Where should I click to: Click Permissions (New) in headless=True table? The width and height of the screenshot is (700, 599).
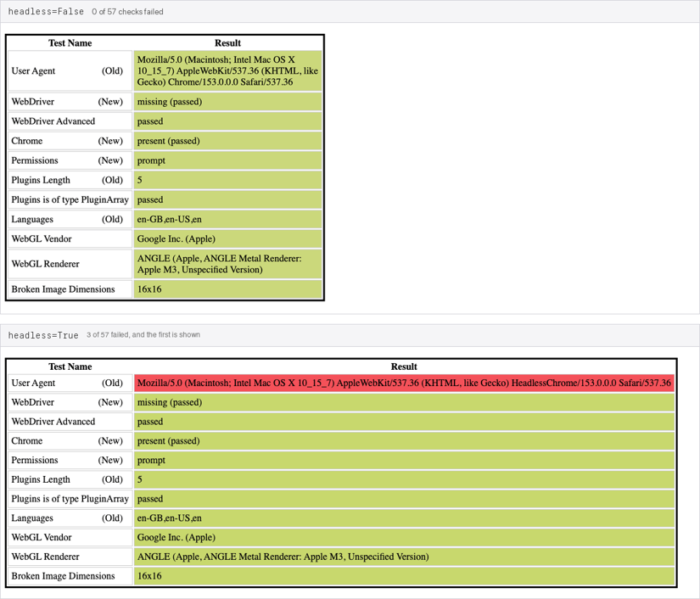click(x=70, y=460)
